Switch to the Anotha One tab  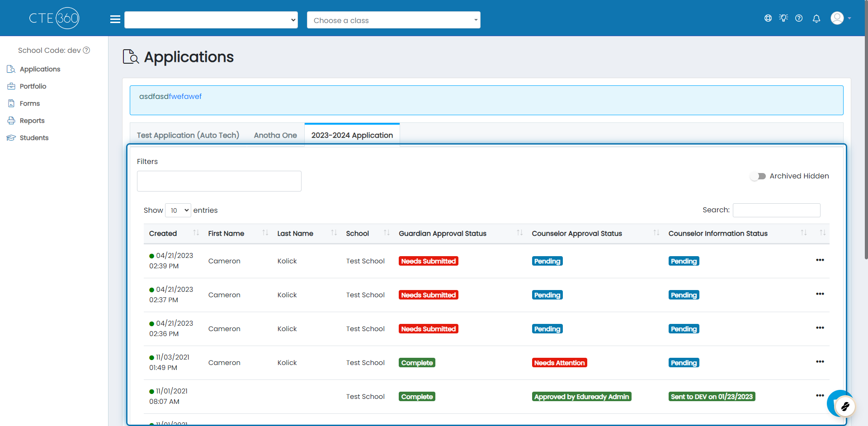click(x=275, y=135)
